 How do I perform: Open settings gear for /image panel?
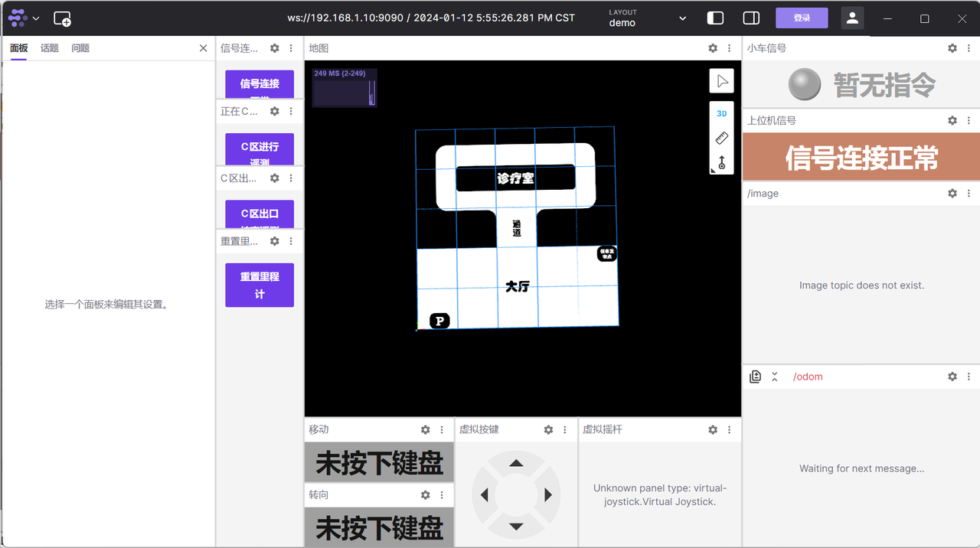click(x=952, y=194)
